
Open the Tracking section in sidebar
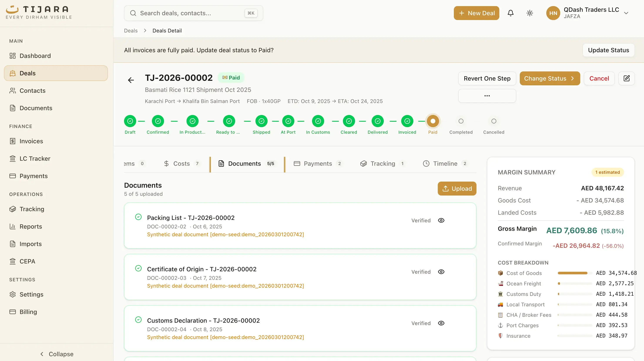click(32, 209)
